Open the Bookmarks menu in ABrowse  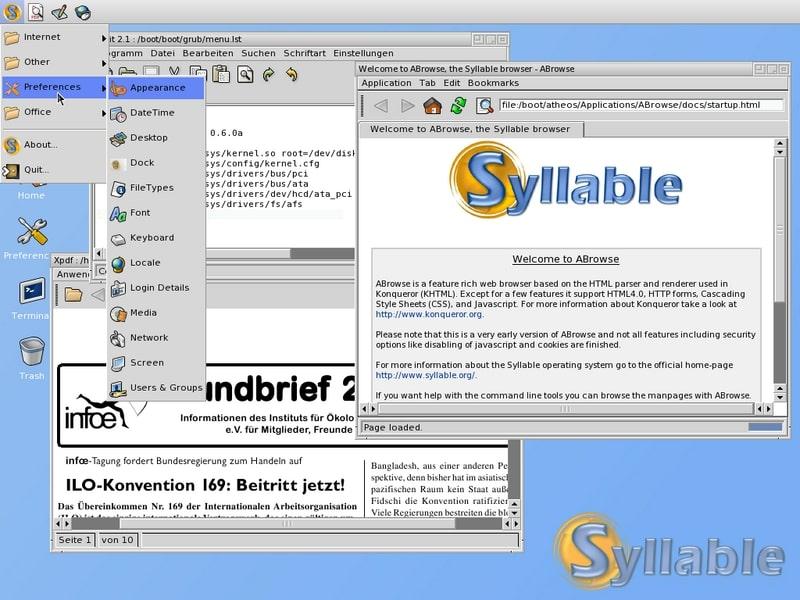[493, 83]
